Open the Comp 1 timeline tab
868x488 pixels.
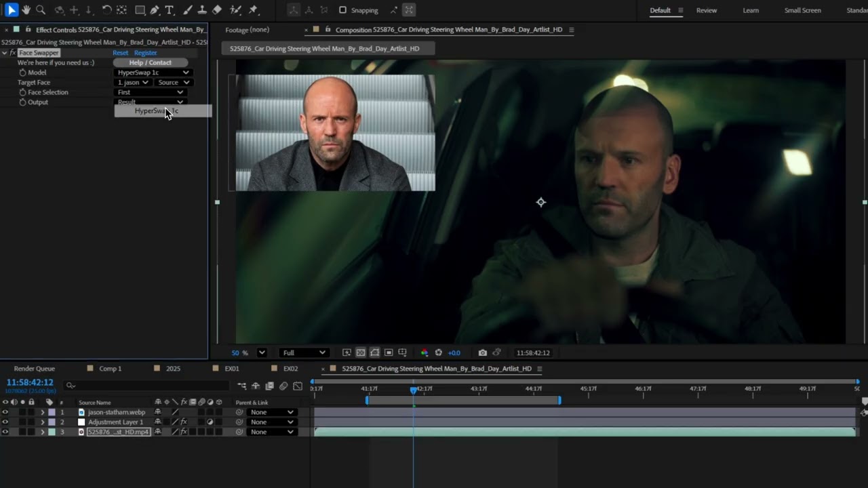[x=111, y=369]
